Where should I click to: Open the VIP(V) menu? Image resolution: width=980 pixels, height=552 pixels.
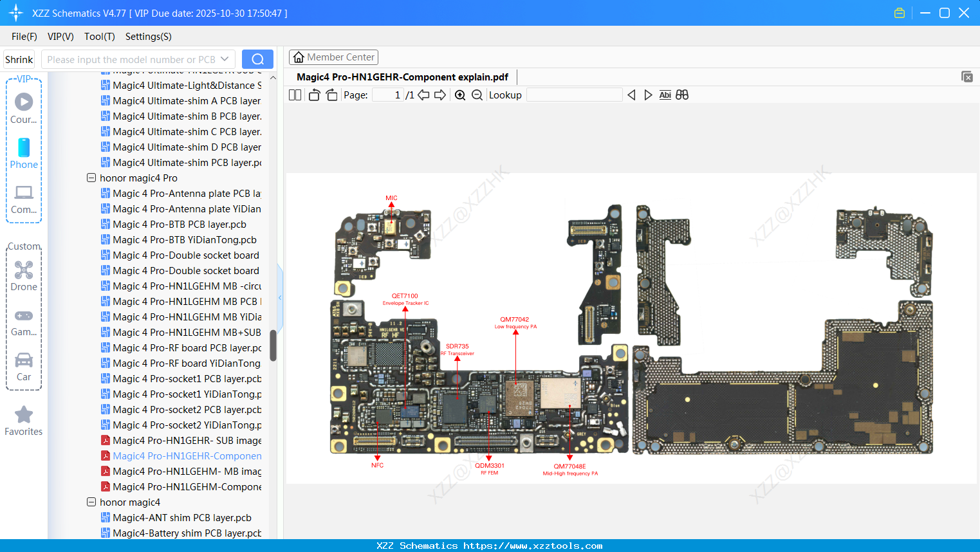pos(60,37)
